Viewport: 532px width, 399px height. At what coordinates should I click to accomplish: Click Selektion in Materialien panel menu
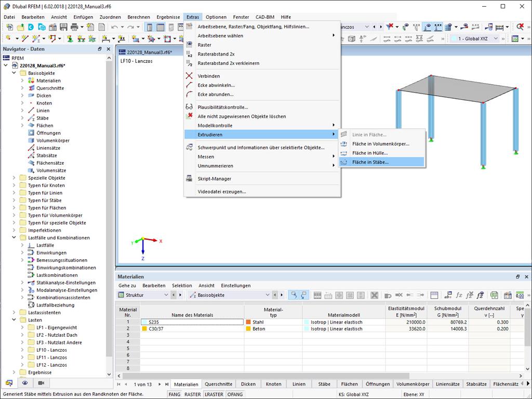pos(182,286)
